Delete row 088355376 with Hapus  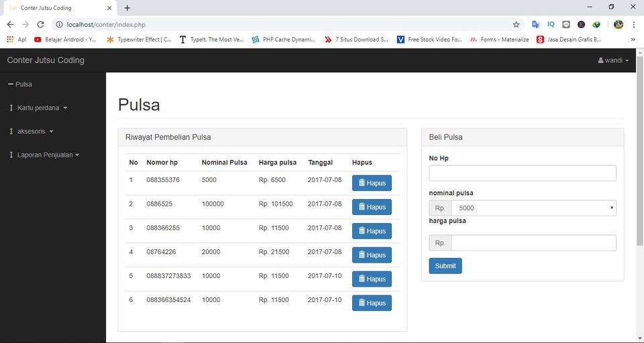(372, 183)
